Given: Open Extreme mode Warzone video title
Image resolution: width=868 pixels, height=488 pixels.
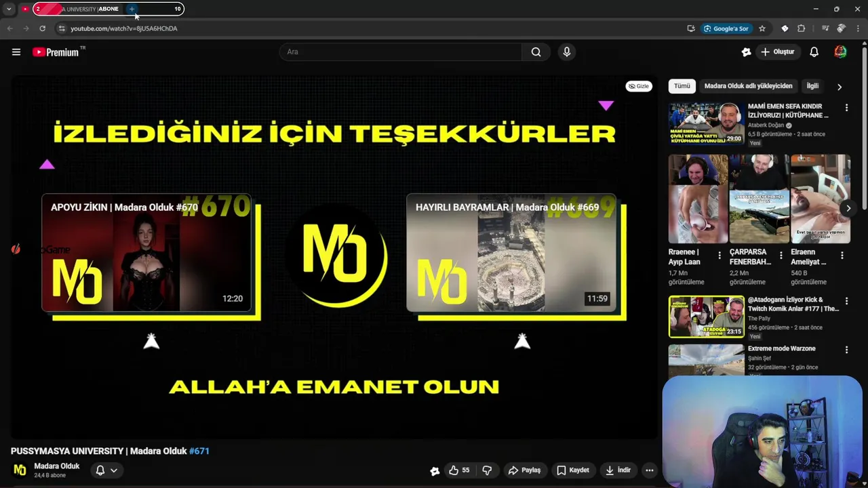Looking at the screenshot, I should click(781, 349).
